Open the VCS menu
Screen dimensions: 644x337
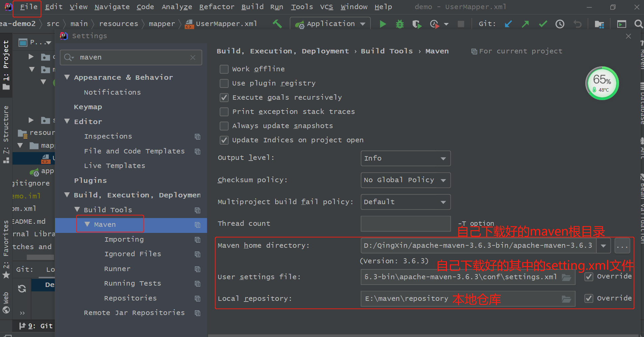pos(326,7)
